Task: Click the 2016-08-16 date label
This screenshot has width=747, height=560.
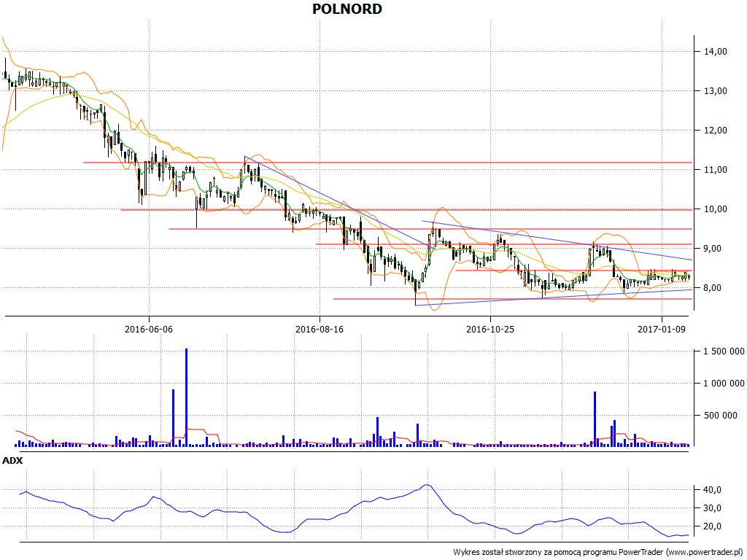Action: pyautogui.click(x=320, y=329)
